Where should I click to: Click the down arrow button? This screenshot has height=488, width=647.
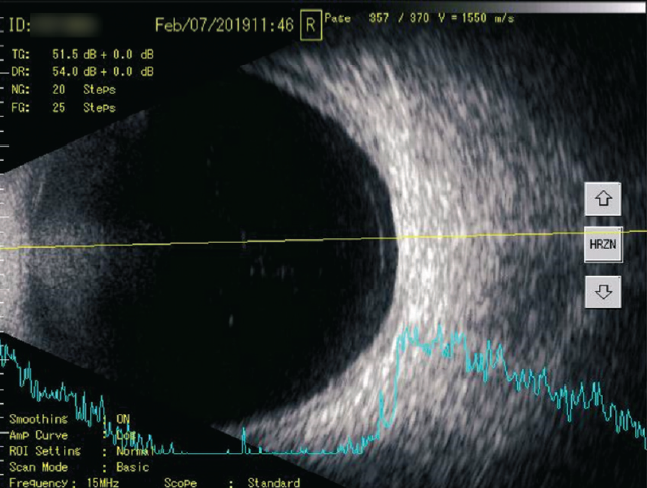603,291
